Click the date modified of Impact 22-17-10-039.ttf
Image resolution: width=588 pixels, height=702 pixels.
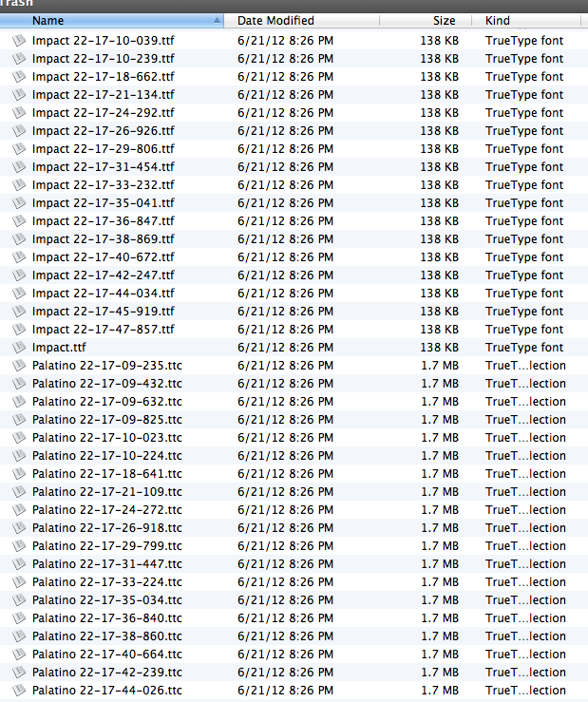[285, 41]
